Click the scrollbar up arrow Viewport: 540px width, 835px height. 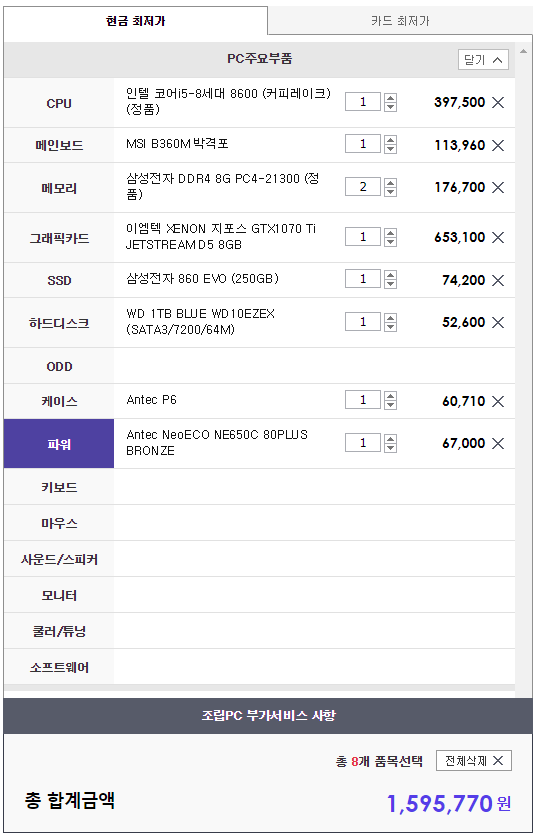[x=523, y=51]
